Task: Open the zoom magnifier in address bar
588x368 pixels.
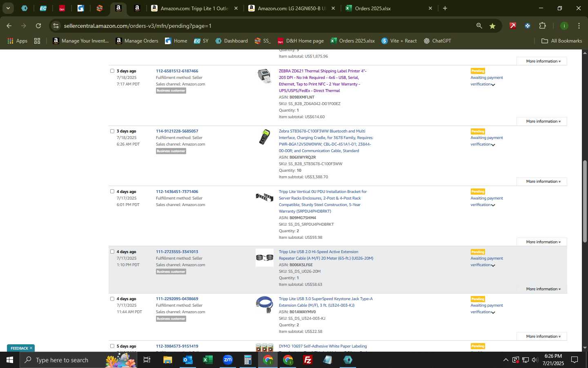Action: click(479, 26)
